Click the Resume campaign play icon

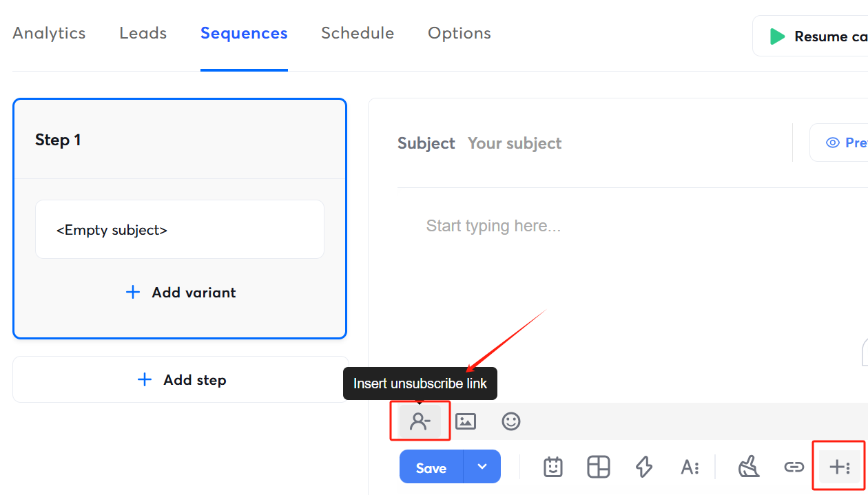[778, 36]
